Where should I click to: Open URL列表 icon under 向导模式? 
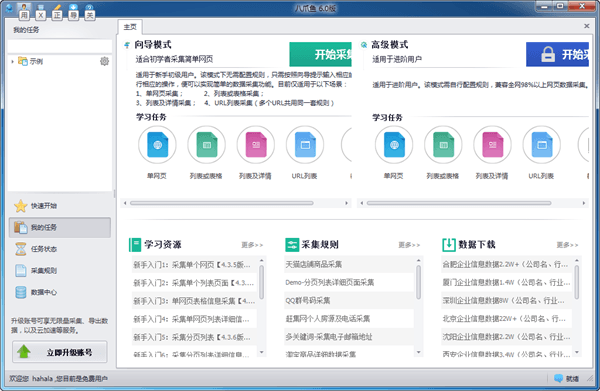(x=305, y=145)
